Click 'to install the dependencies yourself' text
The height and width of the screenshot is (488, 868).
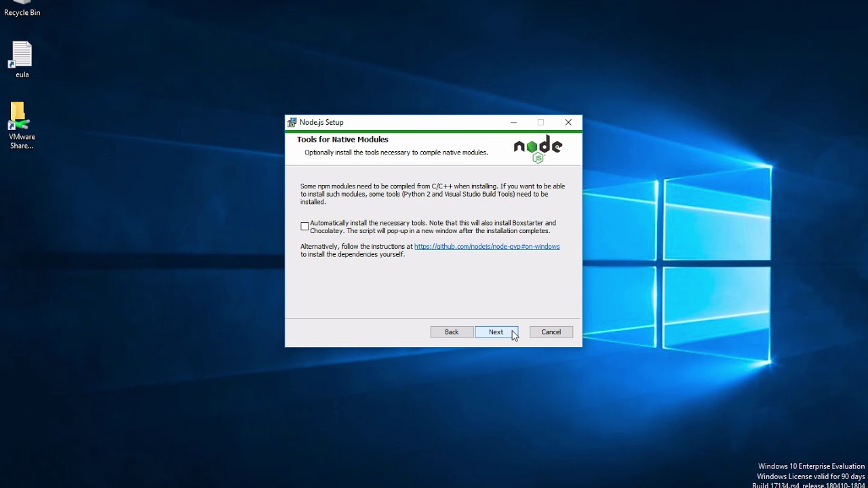coord(353,255)
